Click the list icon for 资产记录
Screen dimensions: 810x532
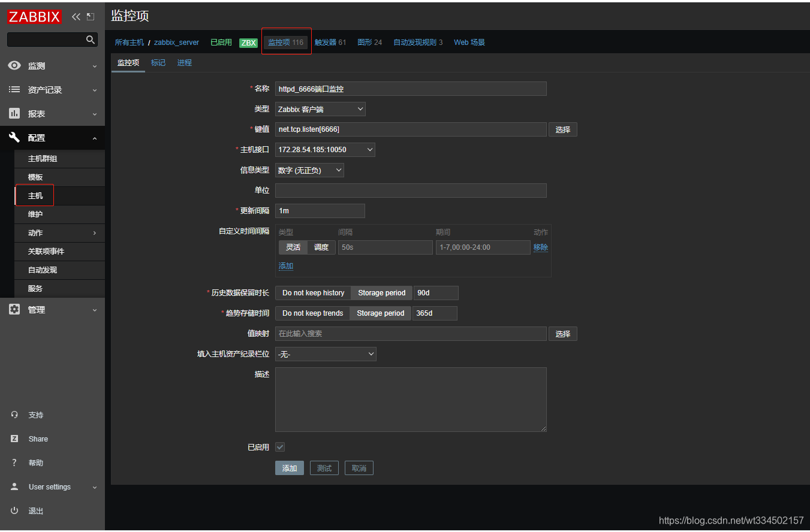14,89
